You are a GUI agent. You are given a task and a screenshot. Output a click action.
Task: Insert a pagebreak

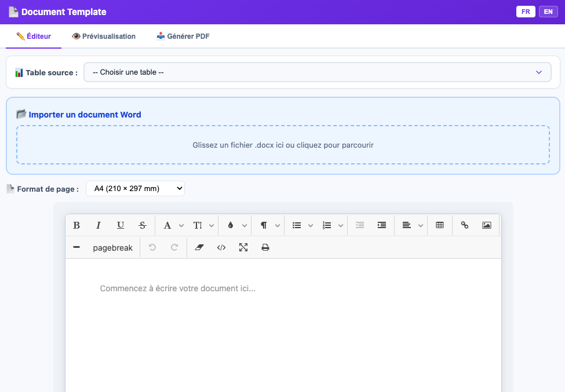pos(112,247)
